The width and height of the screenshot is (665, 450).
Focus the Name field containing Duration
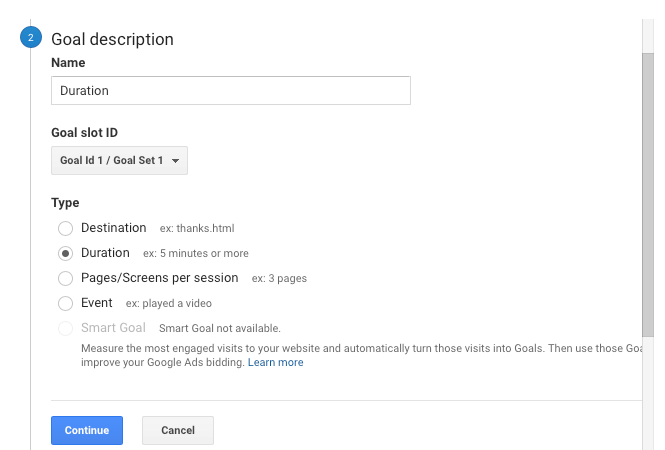pos(231,90)
